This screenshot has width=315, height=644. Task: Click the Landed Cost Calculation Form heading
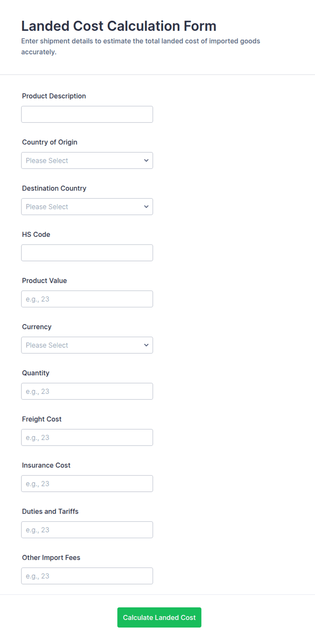[x=119, y=26]
